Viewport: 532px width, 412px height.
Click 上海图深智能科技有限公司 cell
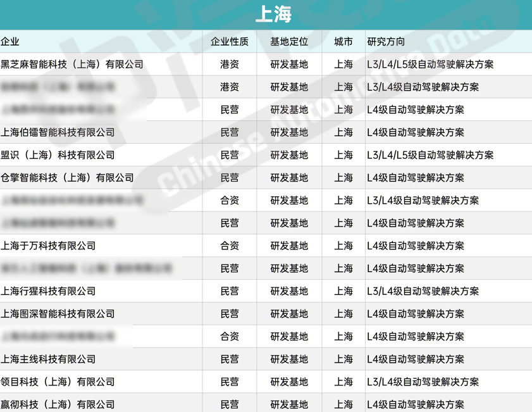pos(58,313)
